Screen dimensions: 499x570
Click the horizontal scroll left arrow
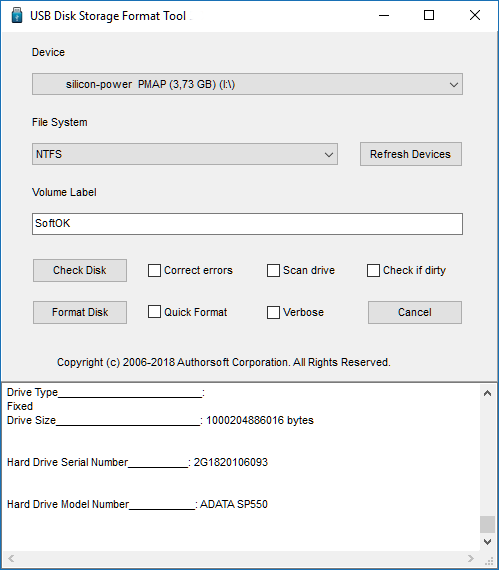pyautogui.click(x=11, y=558)
